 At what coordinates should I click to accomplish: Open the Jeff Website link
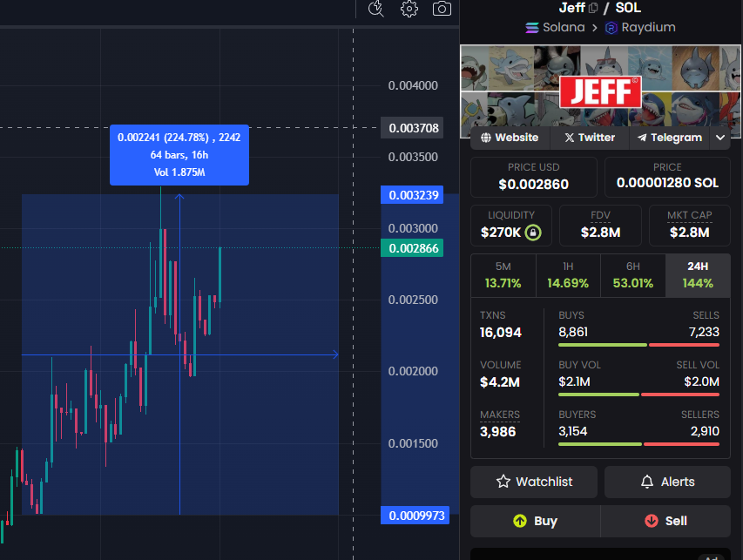510,138
